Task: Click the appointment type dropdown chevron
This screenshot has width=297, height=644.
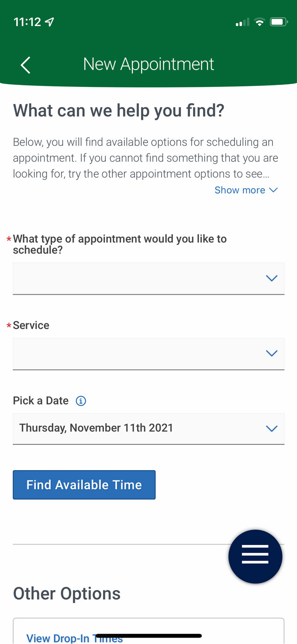Action: point(271,278)
